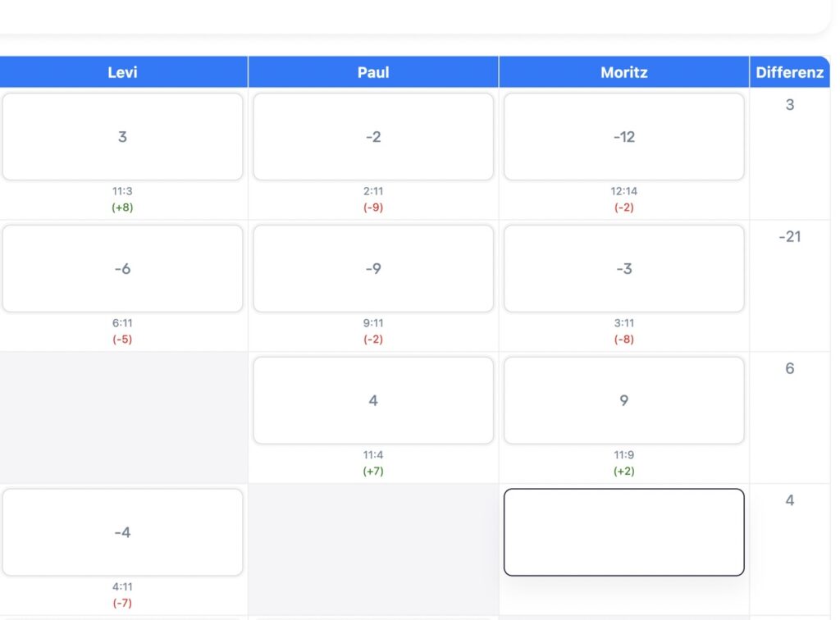This screenshot has width=840, height=620.
Task: Focus Moritz's input field showing 9
Action: pos(623,401)
